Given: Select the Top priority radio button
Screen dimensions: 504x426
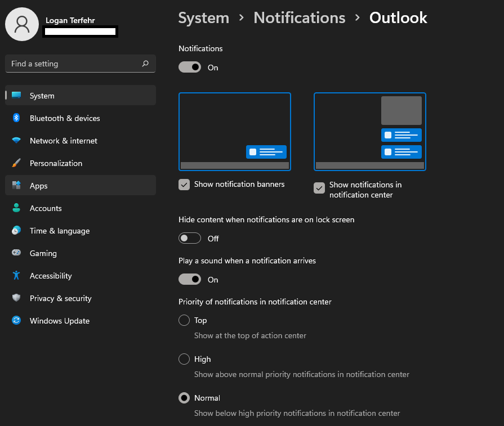Looking at the screenshot, I should tap(184, 320).
